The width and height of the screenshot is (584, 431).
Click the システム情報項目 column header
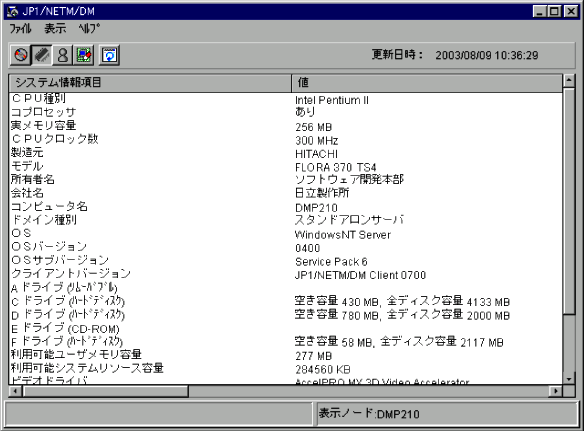coord(150,83)
